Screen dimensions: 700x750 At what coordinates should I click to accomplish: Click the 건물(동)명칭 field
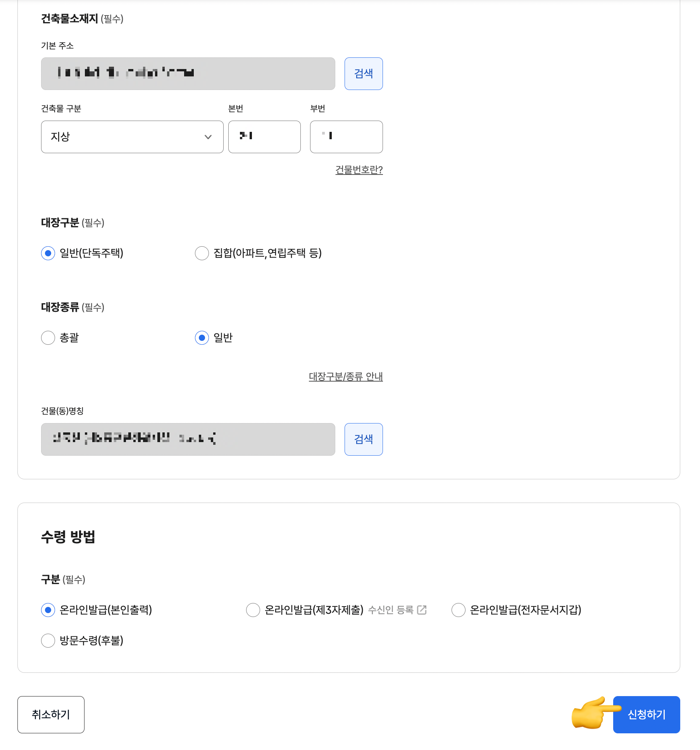coord(188,439)
